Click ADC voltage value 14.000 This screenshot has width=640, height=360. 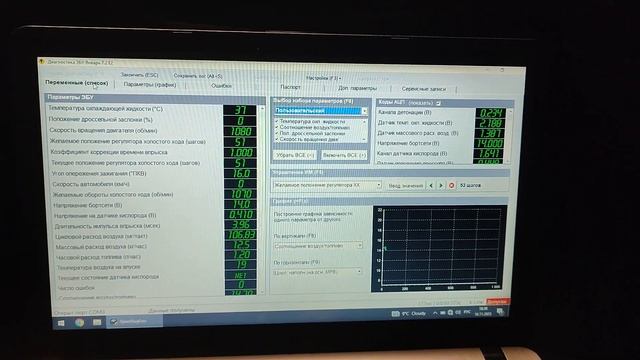489,143
